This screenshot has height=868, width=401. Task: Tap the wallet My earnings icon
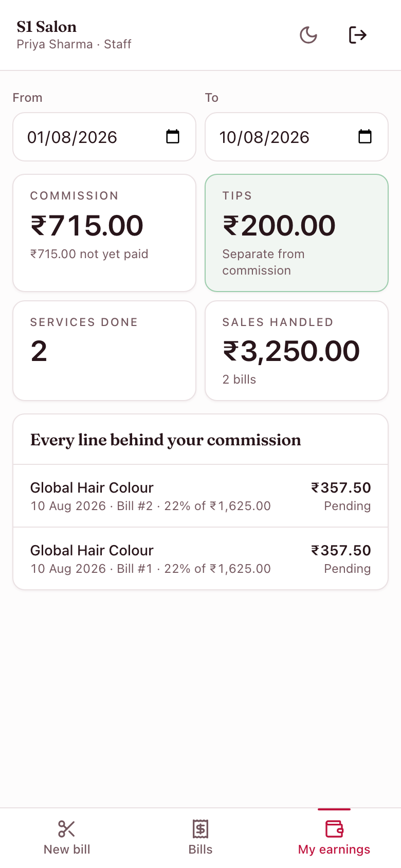pos(334,829)
